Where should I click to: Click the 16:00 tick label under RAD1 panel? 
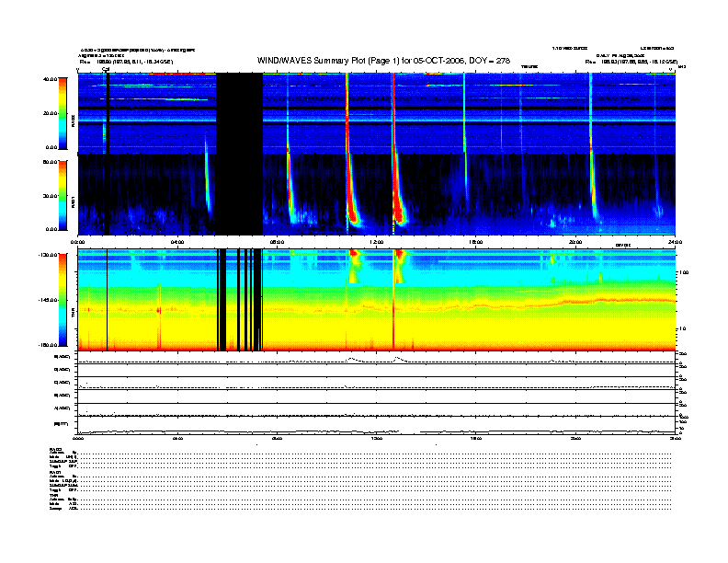(x=476, y=242)
